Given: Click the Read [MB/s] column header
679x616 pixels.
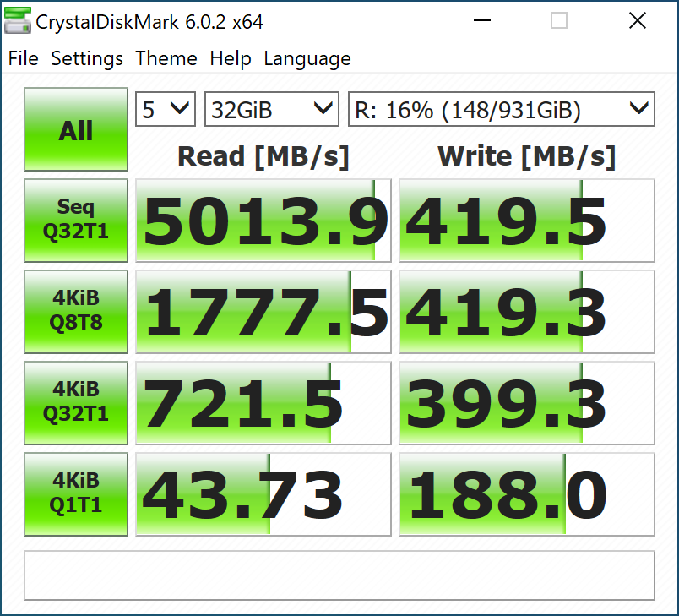Looking at the screenshot, I should [263, 156].
